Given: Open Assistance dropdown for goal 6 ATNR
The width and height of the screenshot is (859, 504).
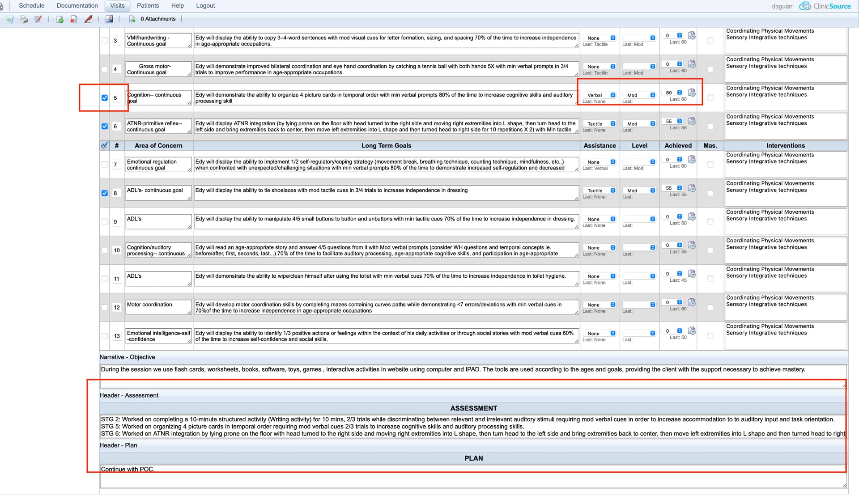Looking at the screenshot, I should tap(600, 124).
